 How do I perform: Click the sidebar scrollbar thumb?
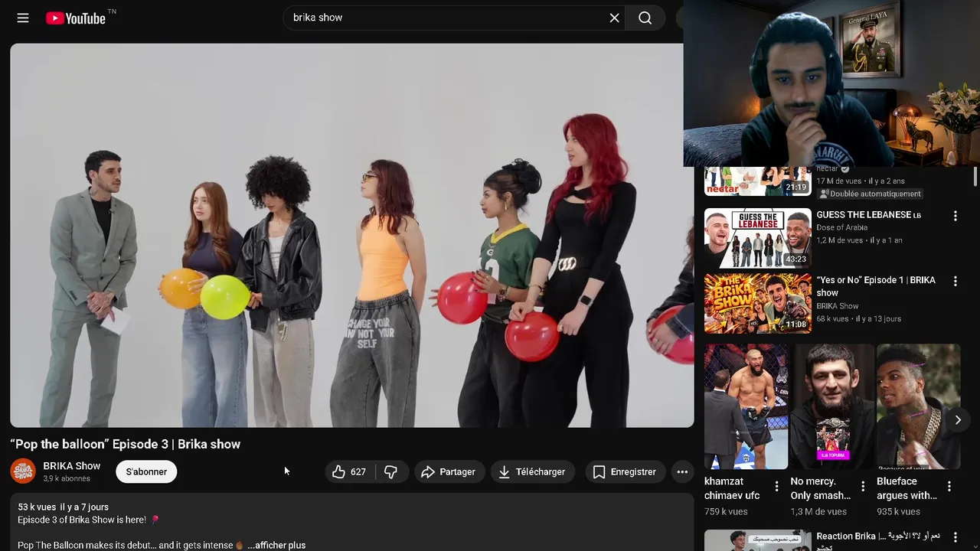coord(975,175)
